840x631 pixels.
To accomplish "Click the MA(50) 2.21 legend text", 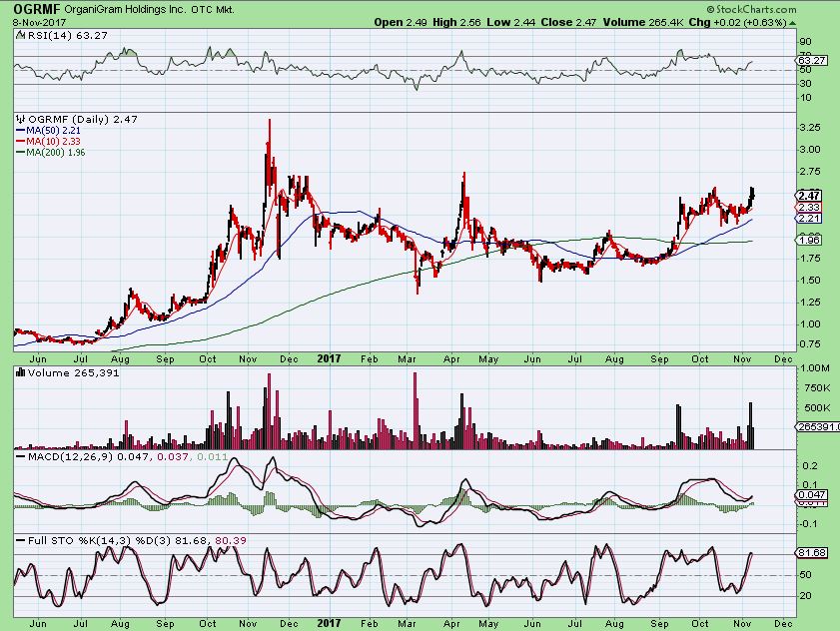I will click(54, 130).
